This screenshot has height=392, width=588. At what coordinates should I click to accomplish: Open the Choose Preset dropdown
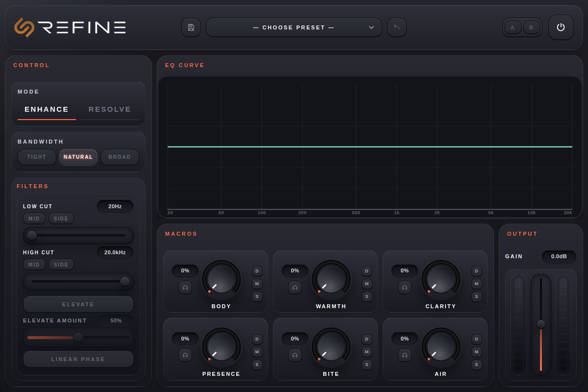pyautogui.click(x=294, y=27)
